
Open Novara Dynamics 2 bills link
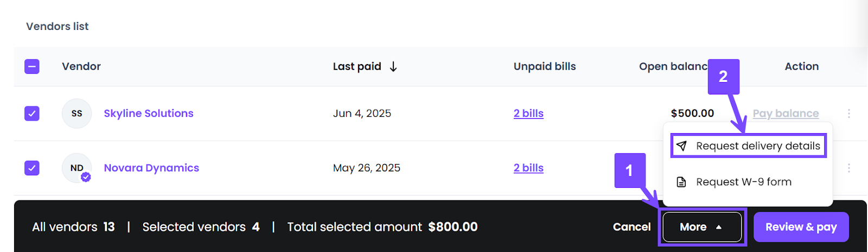point(528,168)
